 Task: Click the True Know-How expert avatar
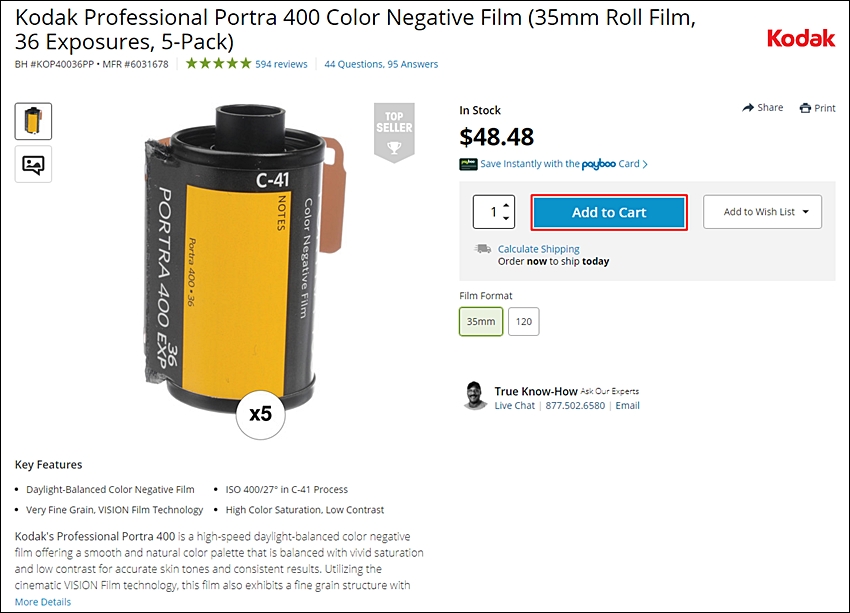[475, 396]
